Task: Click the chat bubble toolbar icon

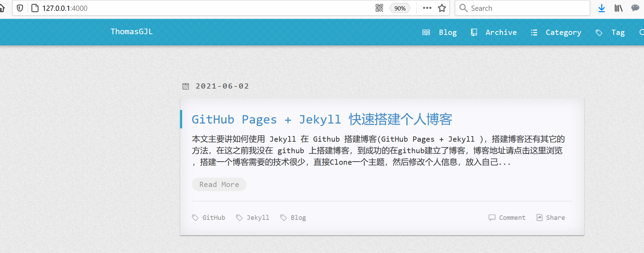Action: (635, 8)
